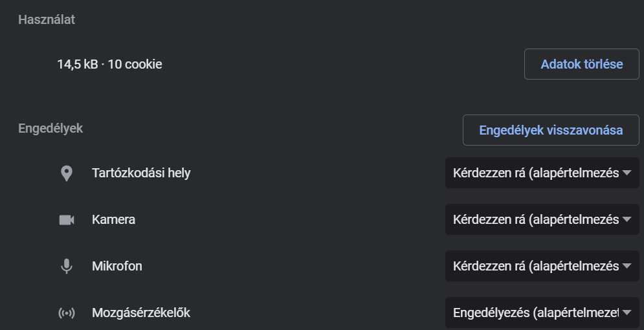Click the location pin icon
This screenshot has height=330, width=644.
point(67,173)
